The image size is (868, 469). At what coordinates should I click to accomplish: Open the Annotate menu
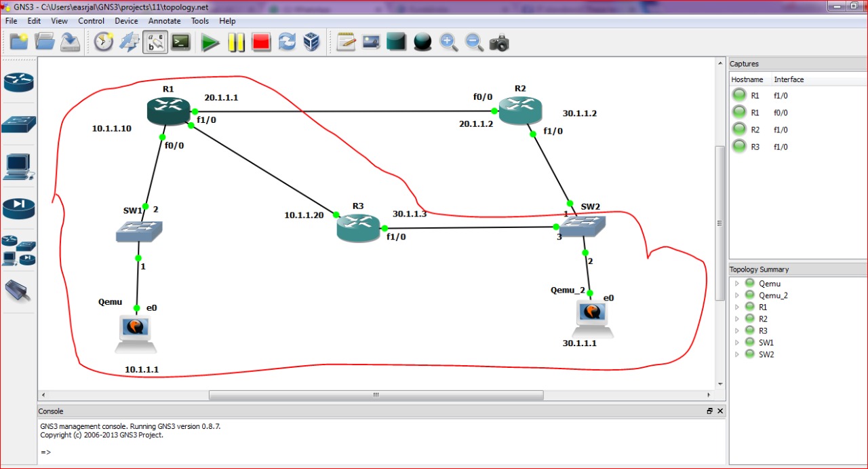click(164, 21)
